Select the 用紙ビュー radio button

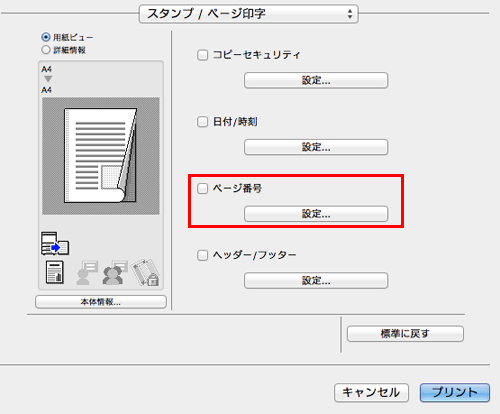point(46,37)
